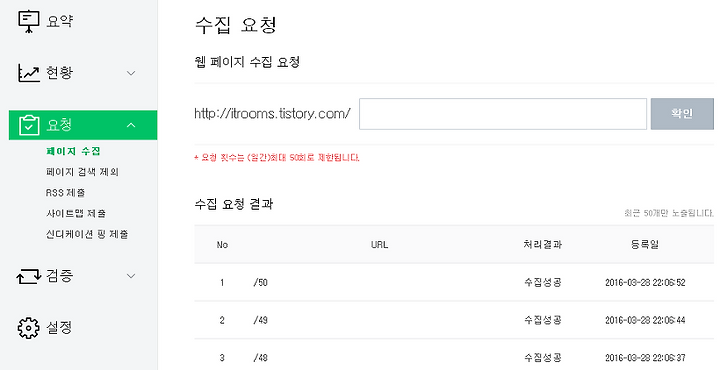Select 사이트맵 제출 submenu item

coord(76,213)
